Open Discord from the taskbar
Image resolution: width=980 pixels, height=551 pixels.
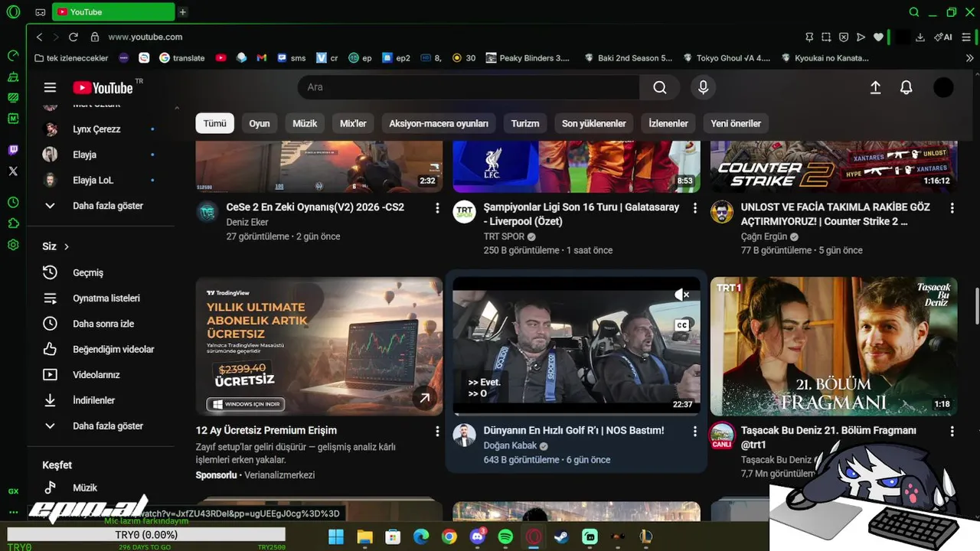[478, 536]
